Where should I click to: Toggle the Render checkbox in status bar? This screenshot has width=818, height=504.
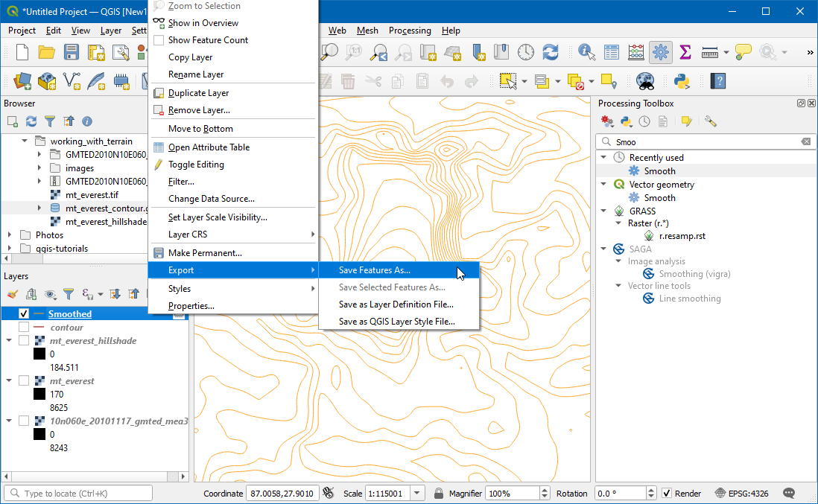[x=667, y=494]
